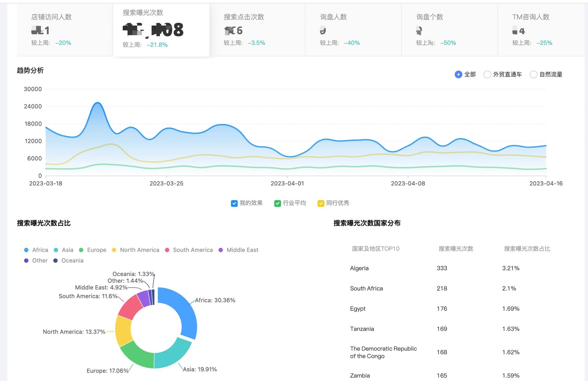Select the 自然流量 radio button
This screenshot has width=588, height=381.
coord(533,74)
